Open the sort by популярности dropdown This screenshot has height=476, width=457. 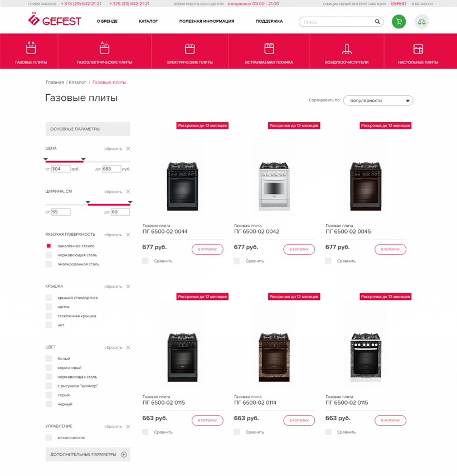point(378,100)
